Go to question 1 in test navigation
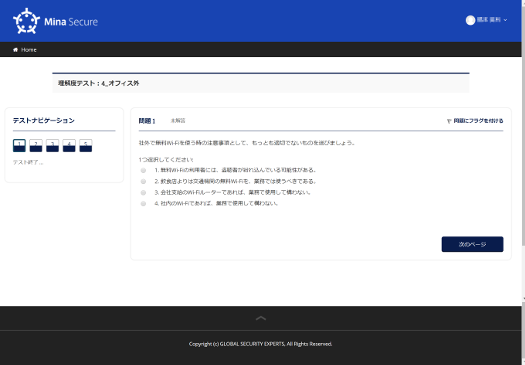Screen dimensions: 525x365 tap(19, 146)
